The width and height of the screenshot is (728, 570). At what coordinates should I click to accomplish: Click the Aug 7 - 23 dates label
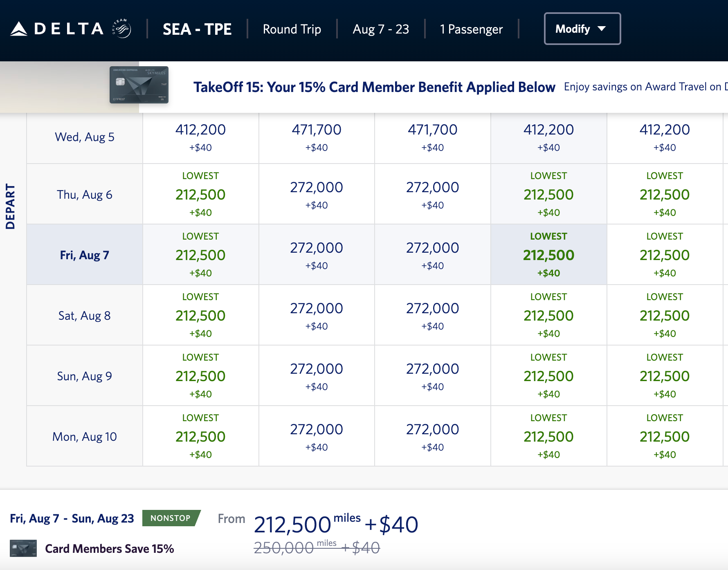(381, 29)
